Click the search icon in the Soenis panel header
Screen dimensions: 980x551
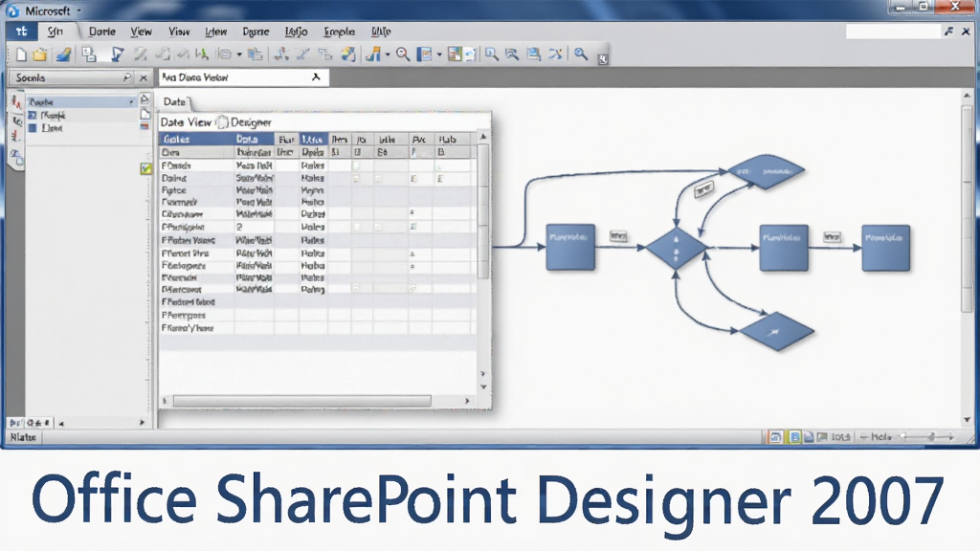127,77
